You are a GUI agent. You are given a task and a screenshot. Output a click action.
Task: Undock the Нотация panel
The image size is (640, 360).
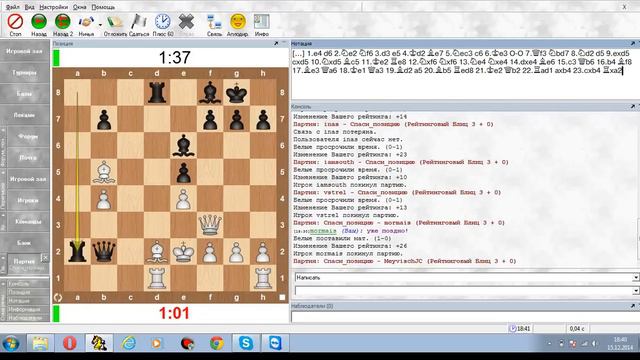(x=633, y=43)
